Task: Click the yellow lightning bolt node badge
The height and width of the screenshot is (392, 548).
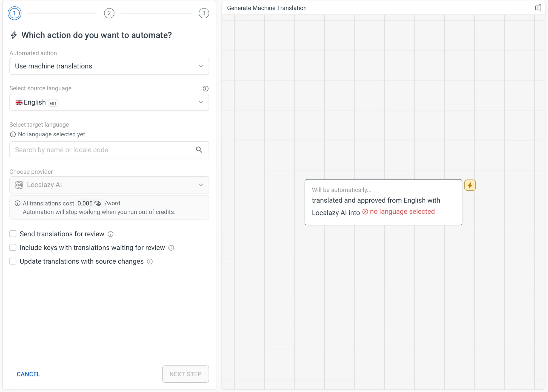Action: click(x=470, y=185)
